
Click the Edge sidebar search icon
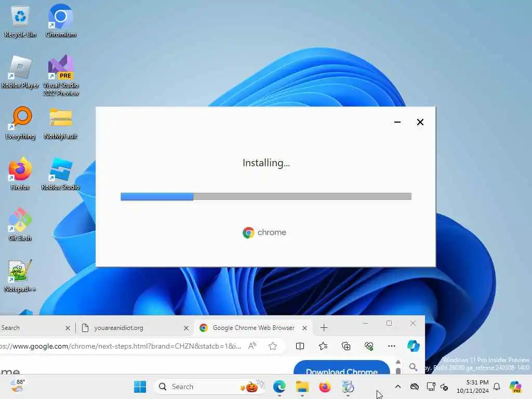(413, 367)
